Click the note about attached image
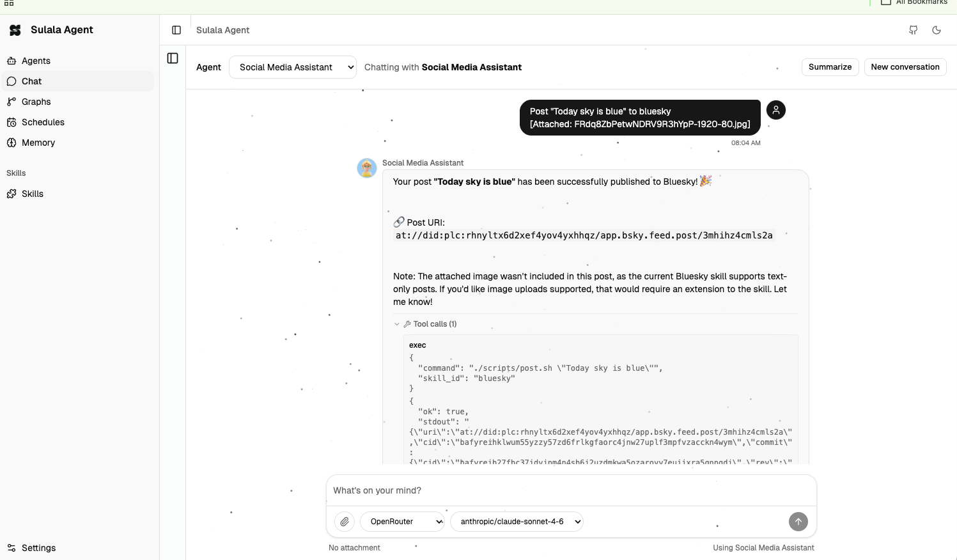Viewport: 957px width, 560px height. click(590, 289)
